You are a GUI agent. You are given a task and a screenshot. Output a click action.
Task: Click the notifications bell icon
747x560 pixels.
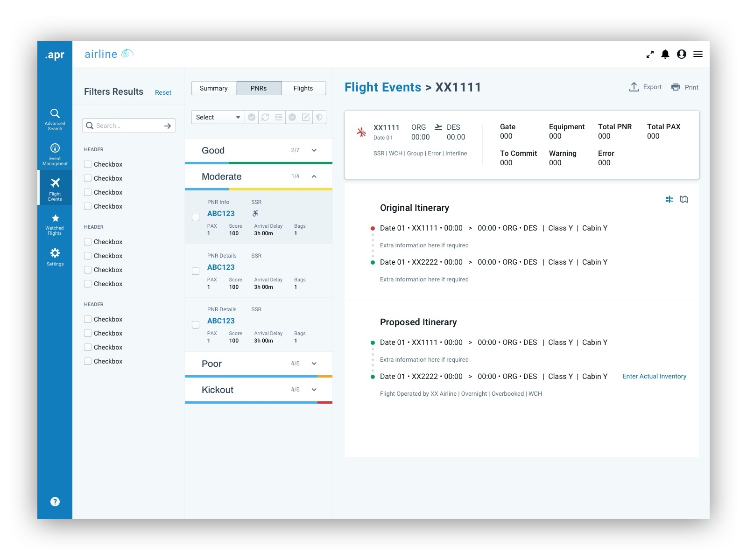tap(665, 54)
